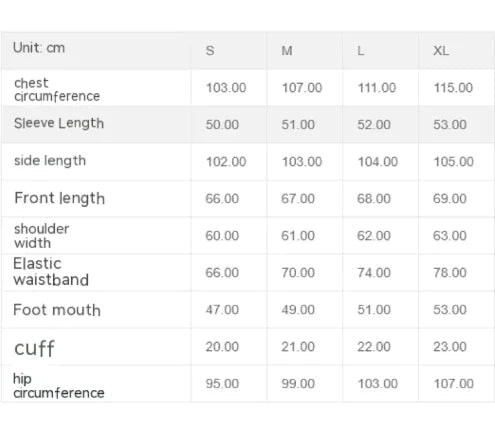Click the shoulder width row label
This screenshot has height=433, width=495.
point(42,236)
